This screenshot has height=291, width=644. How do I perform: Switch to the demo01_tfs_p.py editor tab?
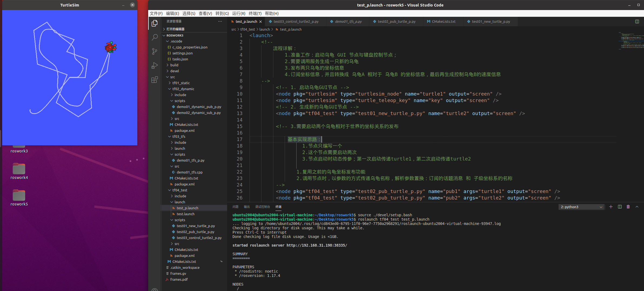348,21
